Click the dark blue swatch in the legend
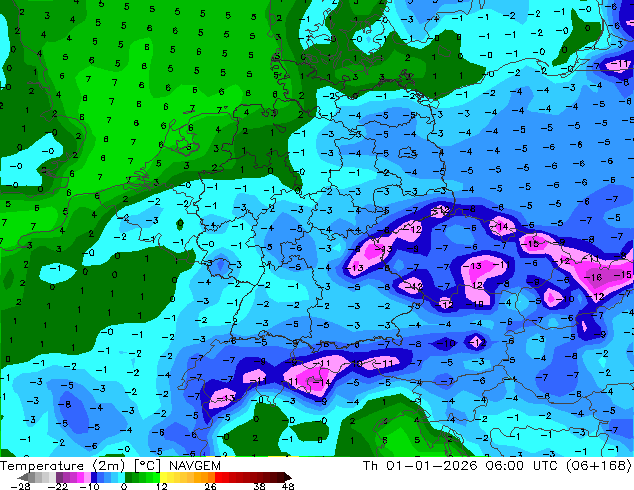The width and height of the screenshot is (634, 490). tap(94, 477)
